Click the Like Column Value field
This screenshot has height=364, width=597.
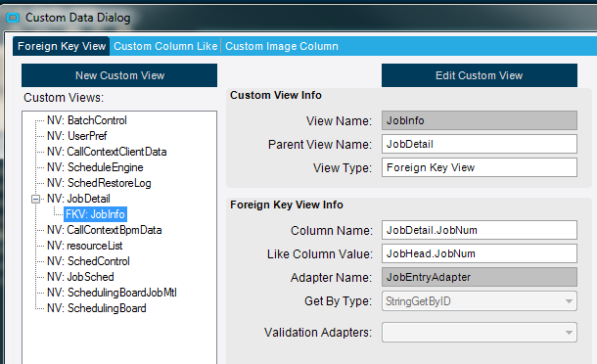480,253
